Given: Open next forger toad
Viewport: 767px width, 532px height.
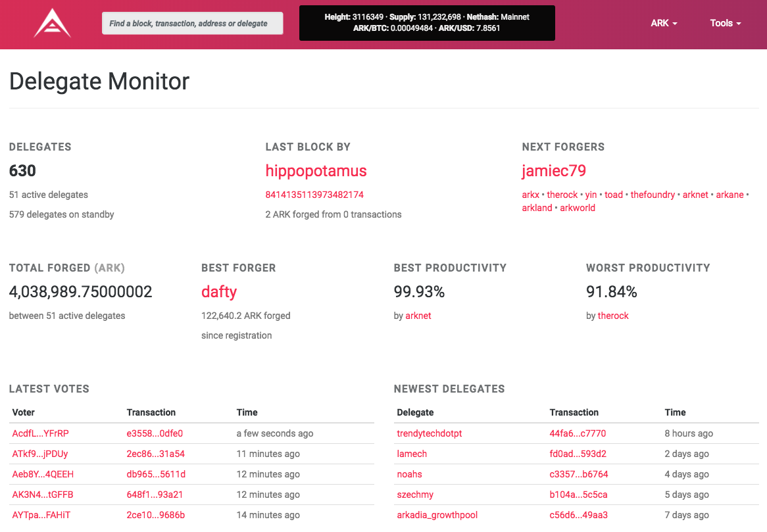Looking at the screenshot, I should tap(614, 195).
